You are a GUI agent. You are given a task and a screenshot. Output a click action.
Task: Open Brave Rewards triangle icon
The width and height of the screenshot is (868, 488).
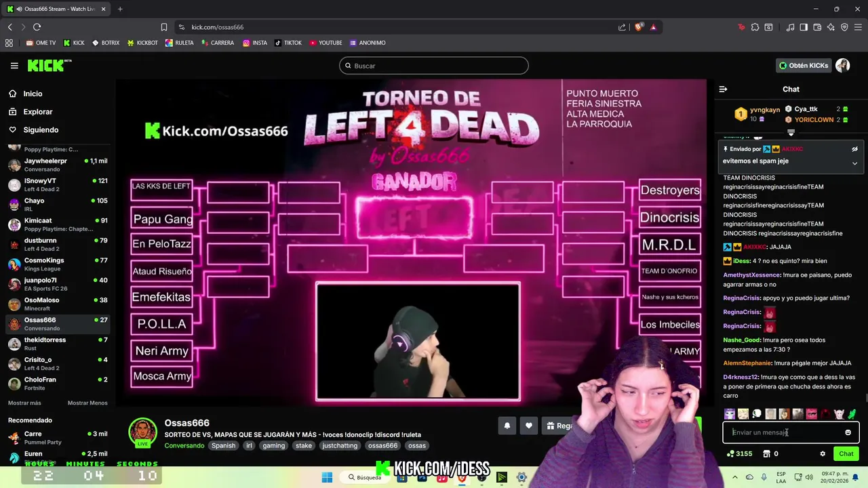(x=653, y=27)
